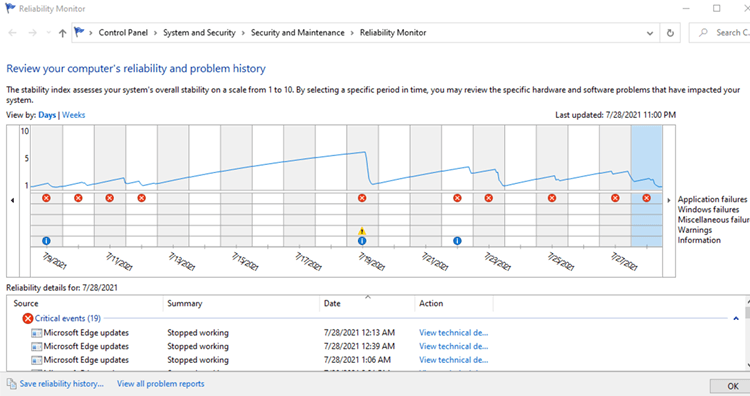Image resolution: width=750 pixels, height=396 pixels.
Task: Click the 7/15/2021 date label on chart
Action: (x=245, y=262)
